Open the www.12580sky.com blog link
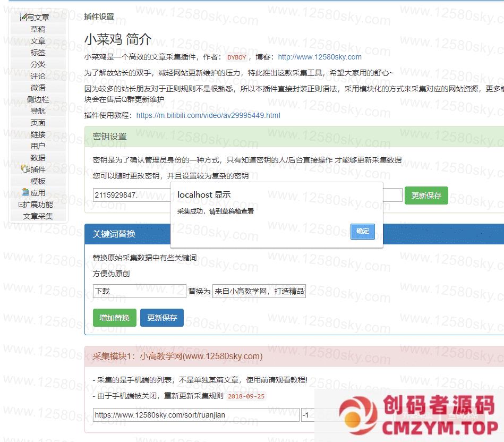 [x=319, y=57]
